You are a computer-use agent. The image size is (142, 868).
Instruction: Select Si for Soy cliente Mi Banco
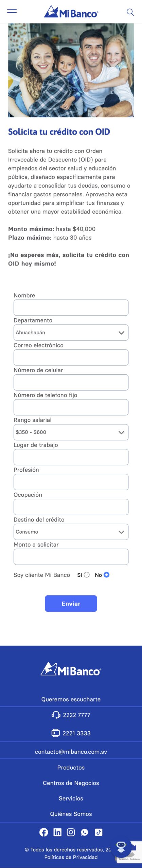[87, 575]
